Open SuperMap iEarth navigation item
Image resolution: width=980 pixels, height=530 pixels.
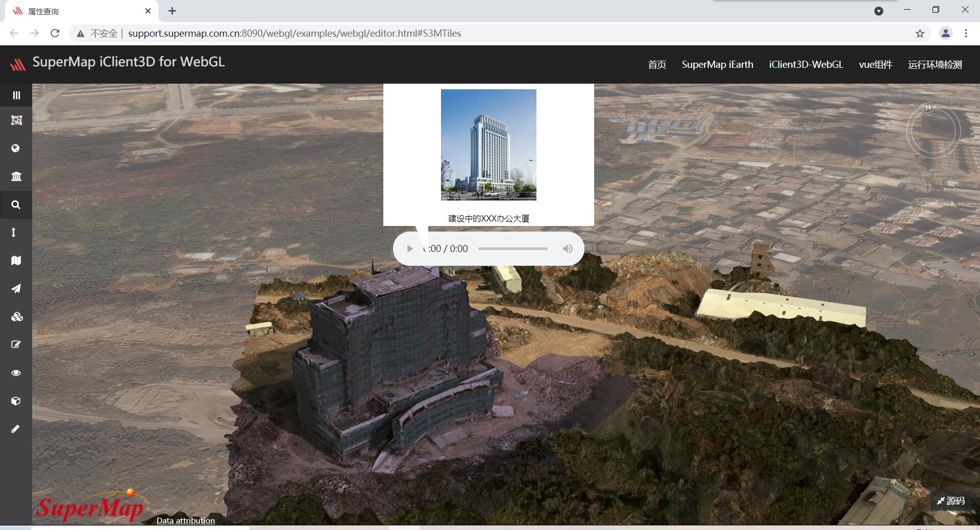(x=717, y=65)
